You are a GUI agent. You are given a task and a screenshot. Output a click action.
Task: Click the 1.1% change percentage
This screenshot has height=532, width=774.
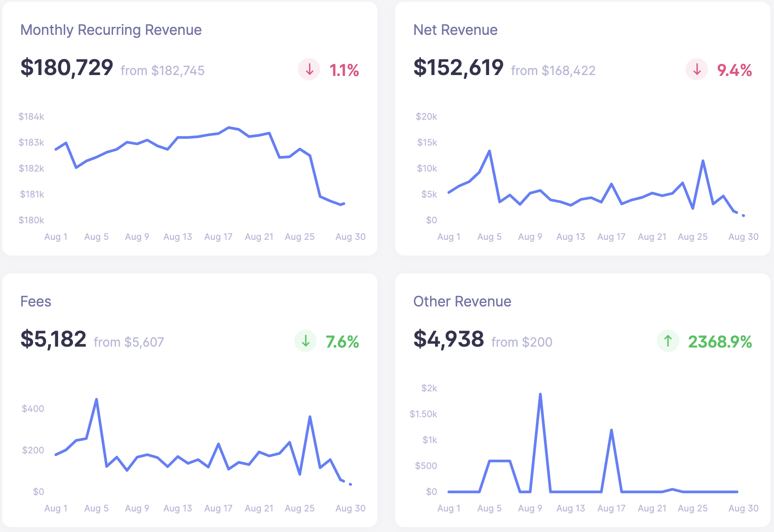pyautogui.click(x=344, y=70)
